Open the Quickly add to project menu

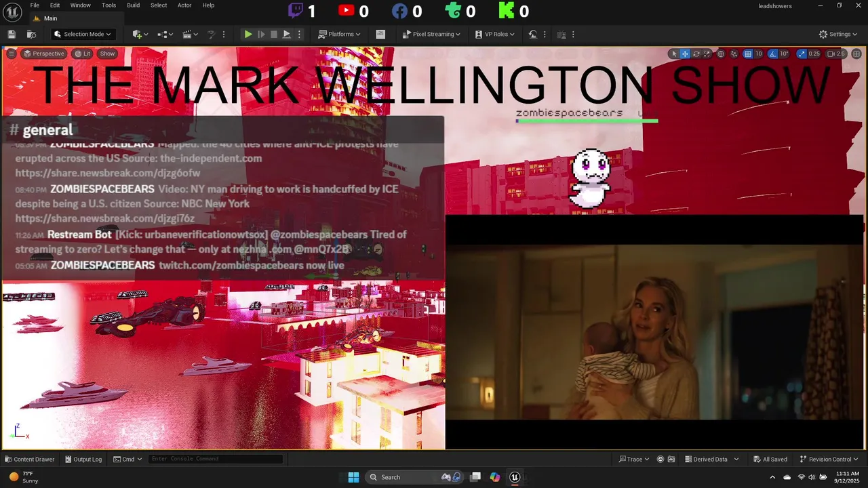(140, 34)
